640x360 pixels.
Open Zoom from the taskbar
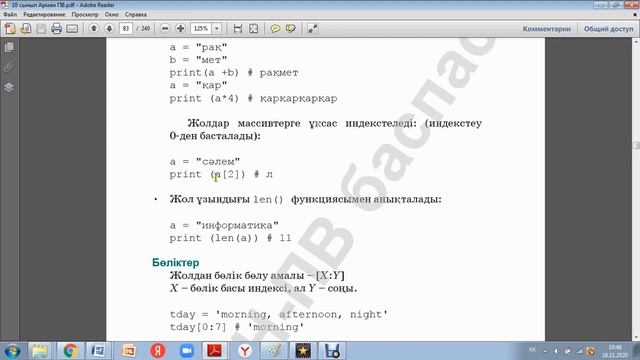(187, 351)
